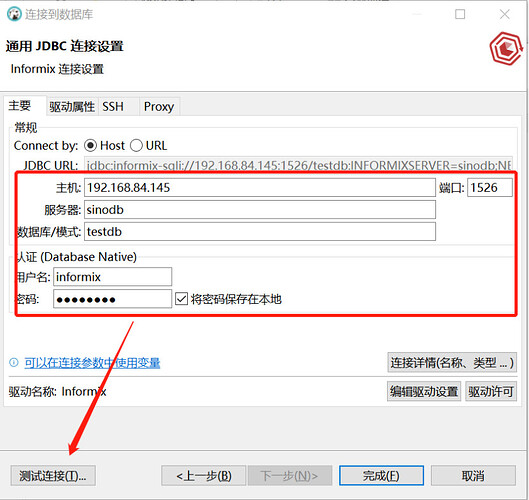Click the 驱动许可 button

coord(491,391)
